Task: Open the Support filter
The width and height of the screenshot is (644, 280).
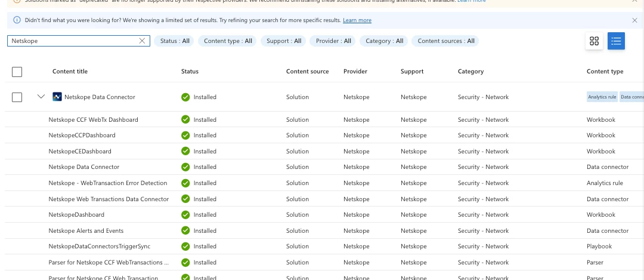Action: [x=283, y=41]
